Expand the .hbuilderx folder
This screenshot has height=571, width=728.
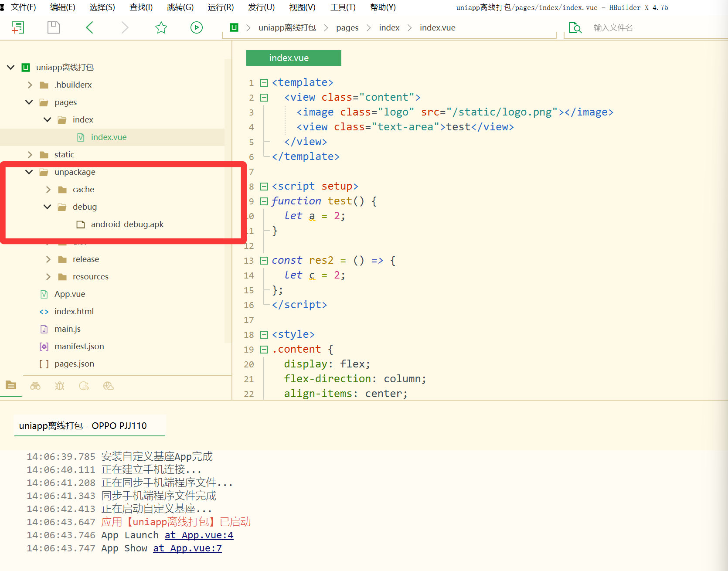pos(30,85)
